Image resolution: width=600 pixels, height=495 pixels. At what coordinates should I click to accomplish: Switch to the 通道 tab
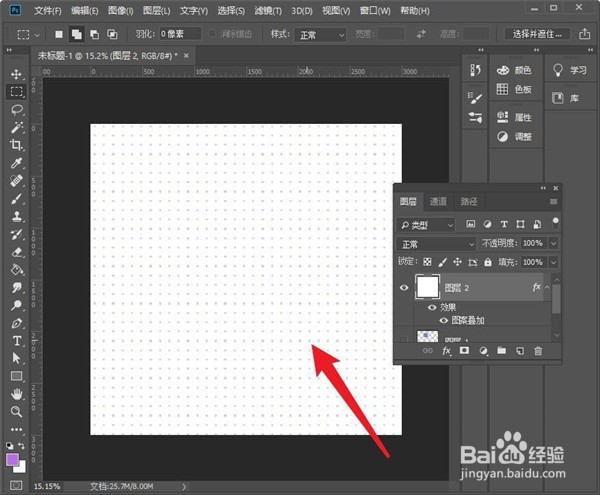tap(438, 201)
